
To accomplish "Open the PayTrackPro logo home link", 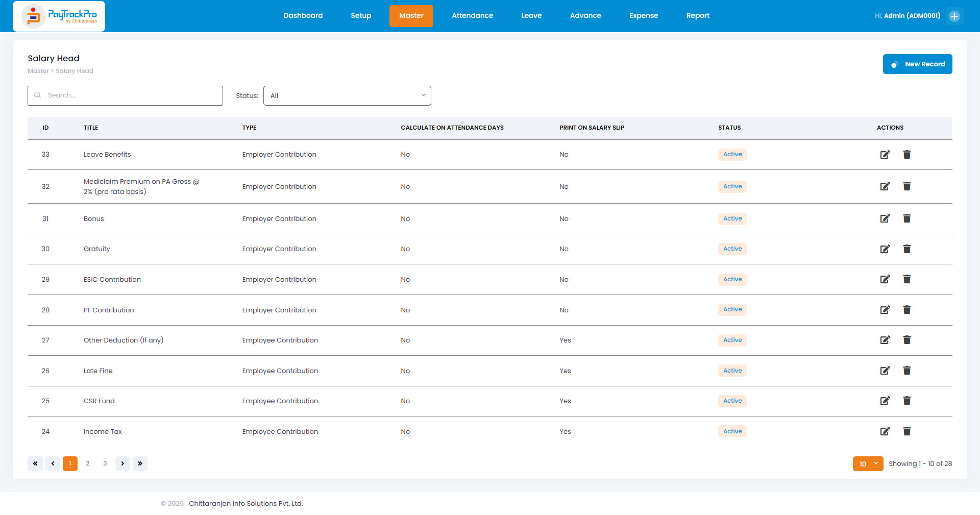I will coord(59,16).
